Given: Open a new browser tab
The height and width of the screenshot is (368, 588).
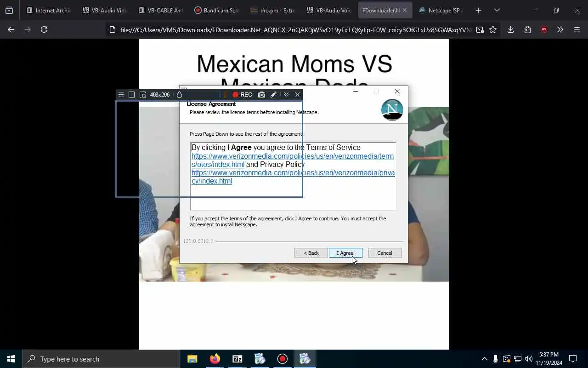Looking at the screenshot, I should point(479,10).
